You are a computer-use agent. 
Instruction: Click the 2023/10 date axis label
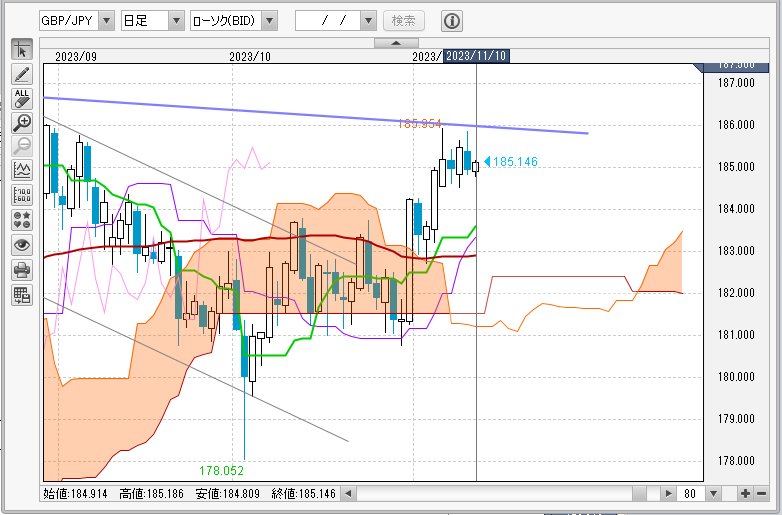pyautogui.click(x=250, y=56)
